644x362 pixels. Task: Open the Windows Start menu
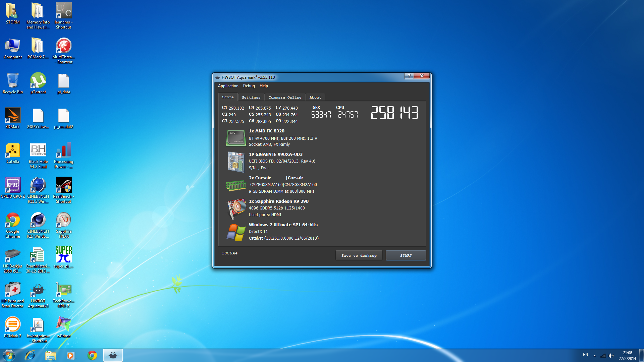tap(9, 355)
